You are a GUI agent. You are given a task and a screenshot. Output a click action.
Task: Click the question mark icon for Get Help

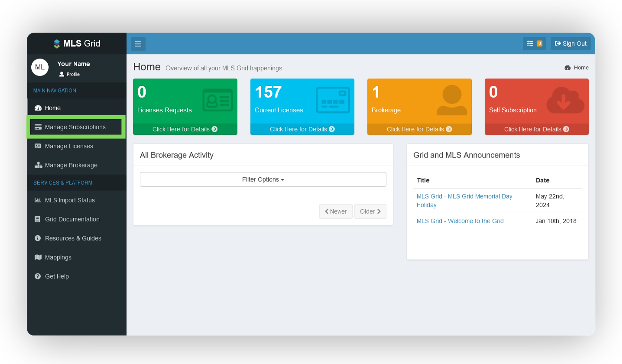click(x=37, y=276)
